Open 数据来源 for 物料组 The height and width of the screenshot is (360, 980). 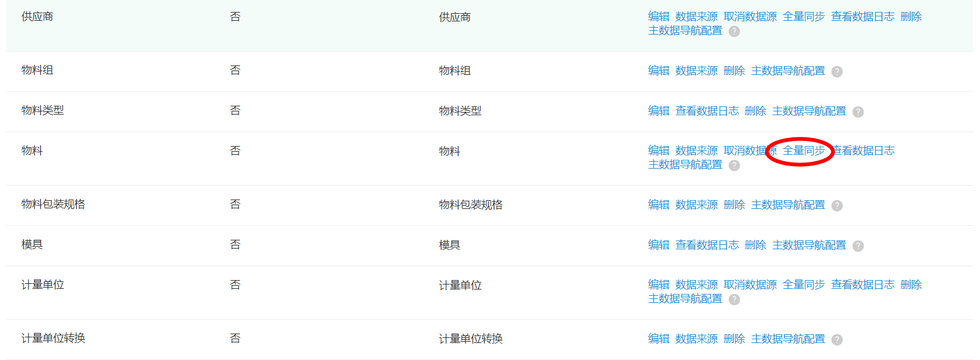coord(697,70)
